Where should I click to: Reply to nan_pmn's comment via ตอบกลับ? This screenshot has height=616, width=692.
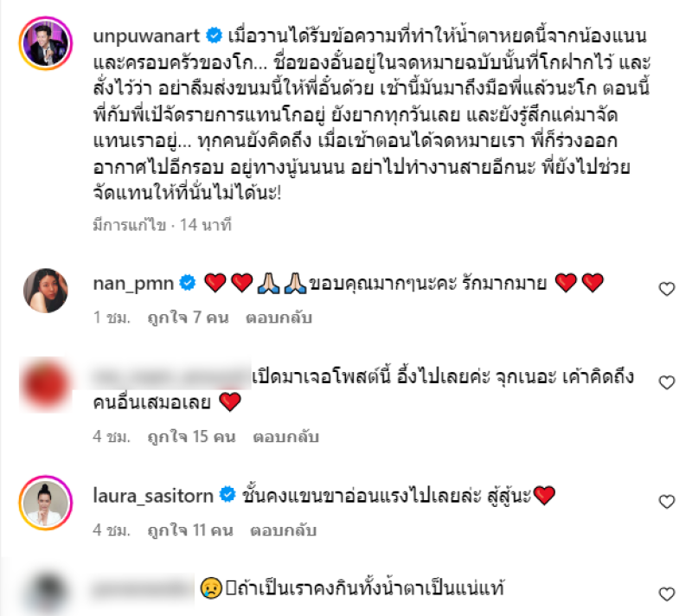(279, 318)
